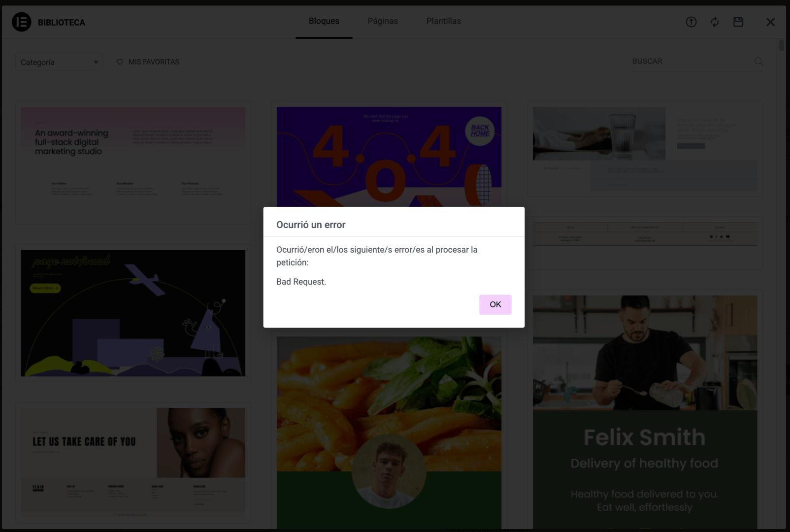Select the award-winning marketing studio block

tap(133, 163)
